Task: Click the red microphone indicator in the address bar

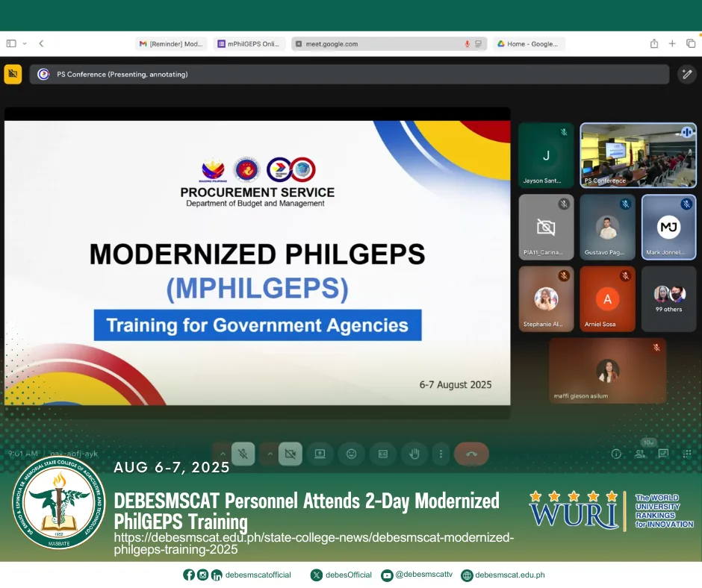Action: tap(467, 44)
